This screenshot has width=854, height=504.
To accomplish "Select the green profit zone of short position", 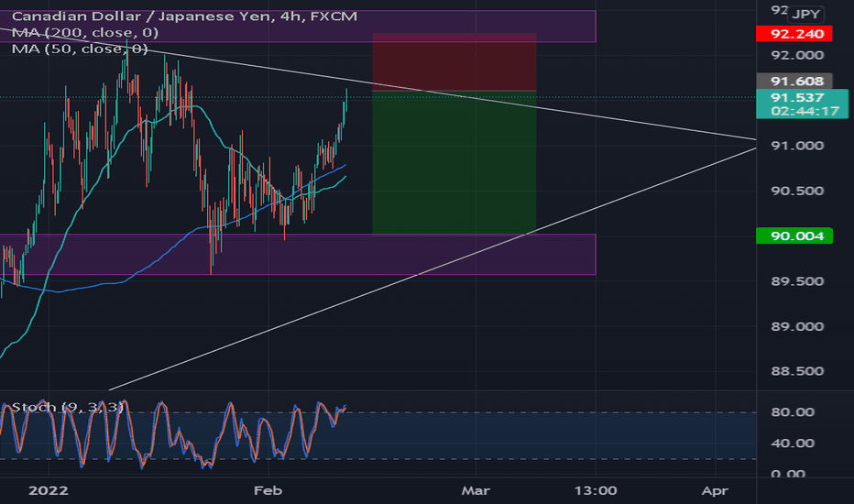I will [x=454, y=162].
